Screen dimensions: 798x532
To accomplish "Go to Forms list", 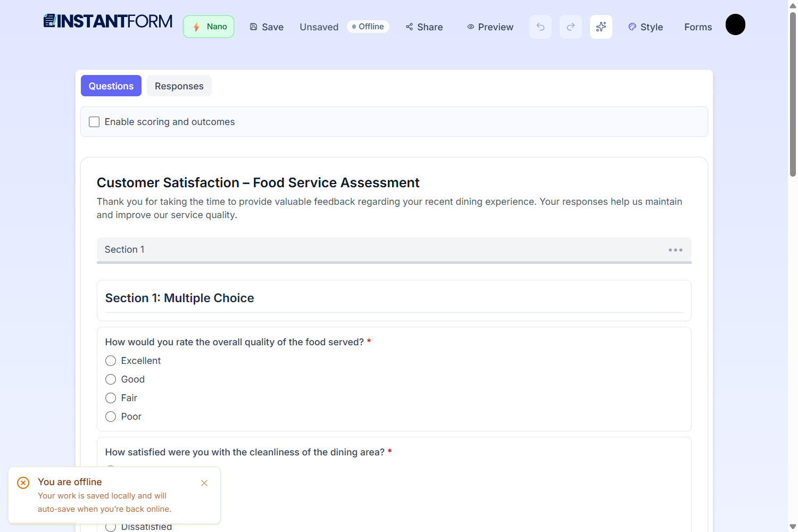I will point(698,27).
